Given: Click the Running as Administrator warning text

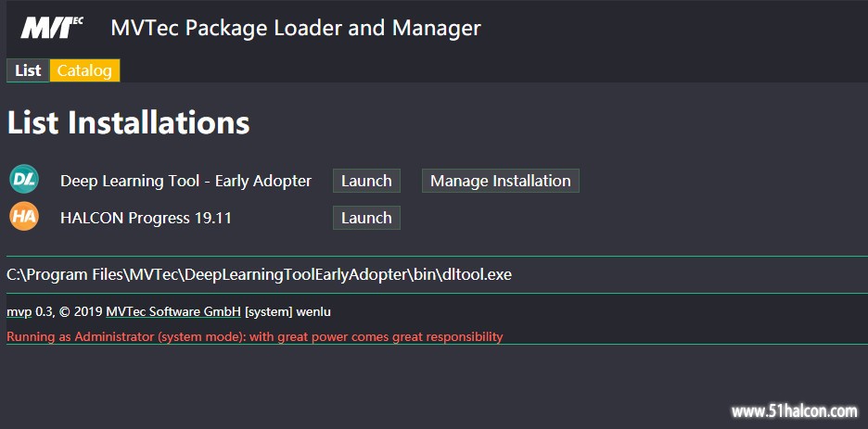Looking at the screenshot, I should 255,336.
